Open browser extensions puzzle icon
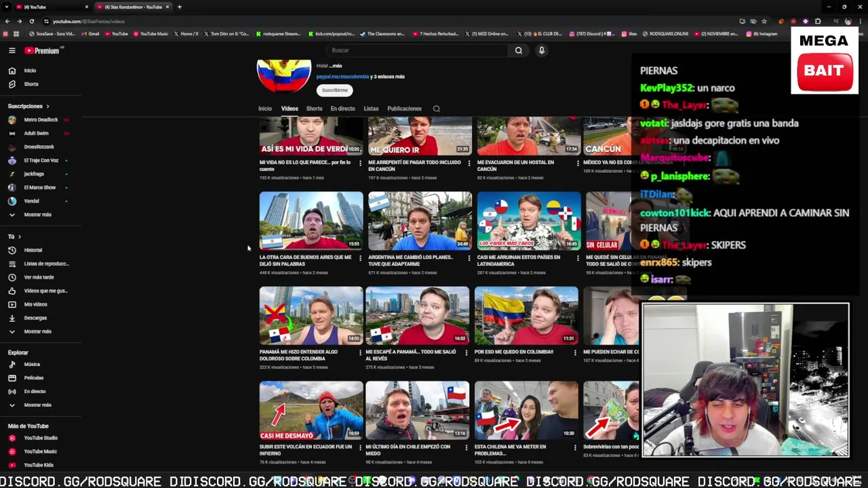Image resolution: width=868 pixels, height=488 pixels. click(x=818, y=21)
